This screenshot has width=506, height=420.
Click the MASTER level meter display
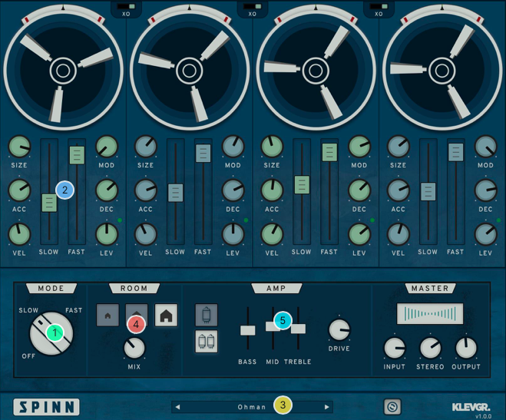[x=430, y=313]
